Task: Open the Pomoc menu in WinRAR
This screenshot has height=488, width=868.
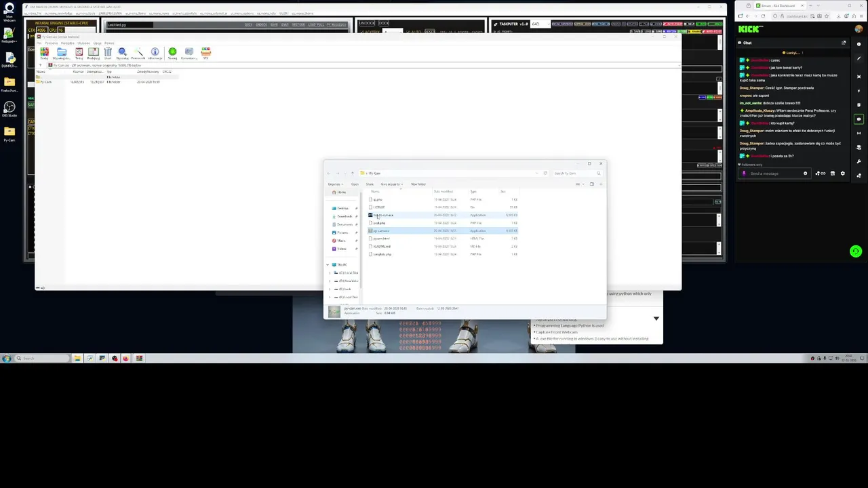Action: point(109,43)
